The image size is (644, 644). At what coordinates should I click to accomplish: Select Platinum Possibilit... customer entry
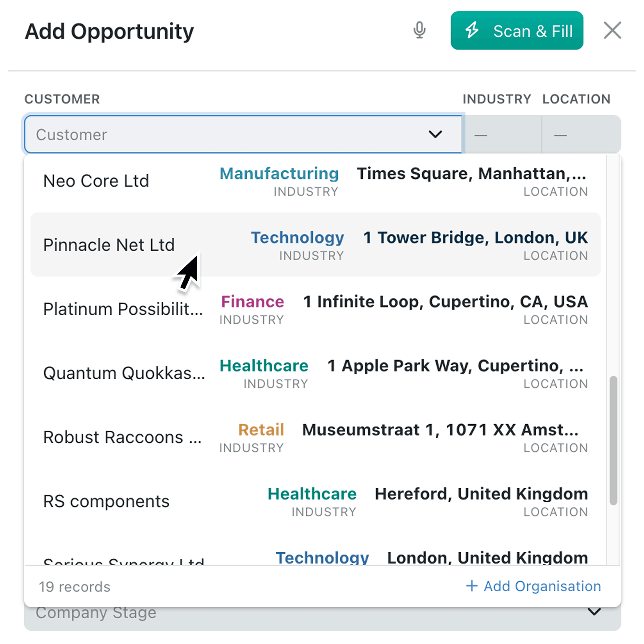pyautogui.click(x=316, y=309)
